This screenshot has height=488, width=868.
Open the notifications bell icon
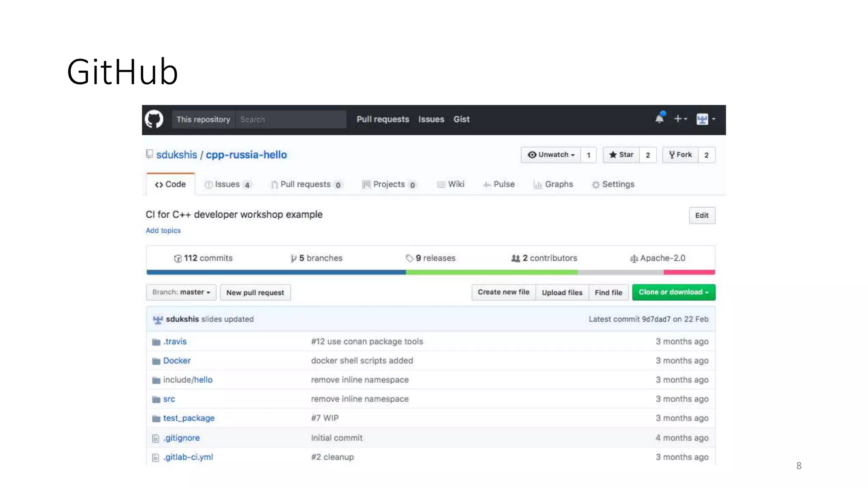pyautogui.click(x=660, y=118)
